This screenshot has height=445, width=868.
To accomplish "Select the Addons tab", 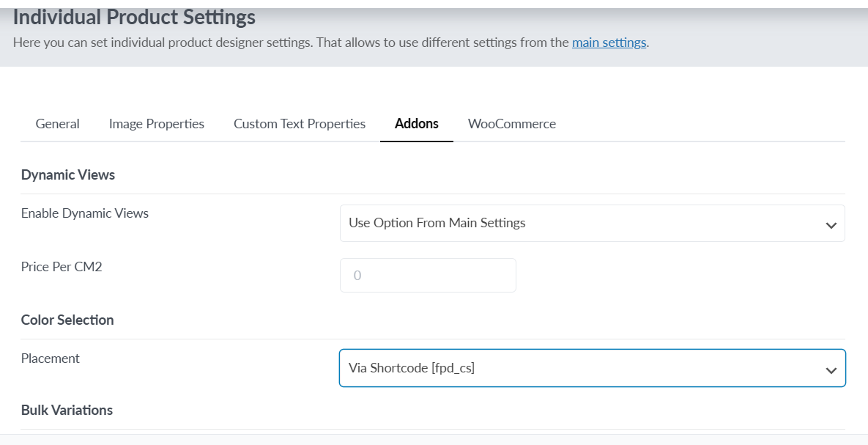I will [x=416, y=124].
